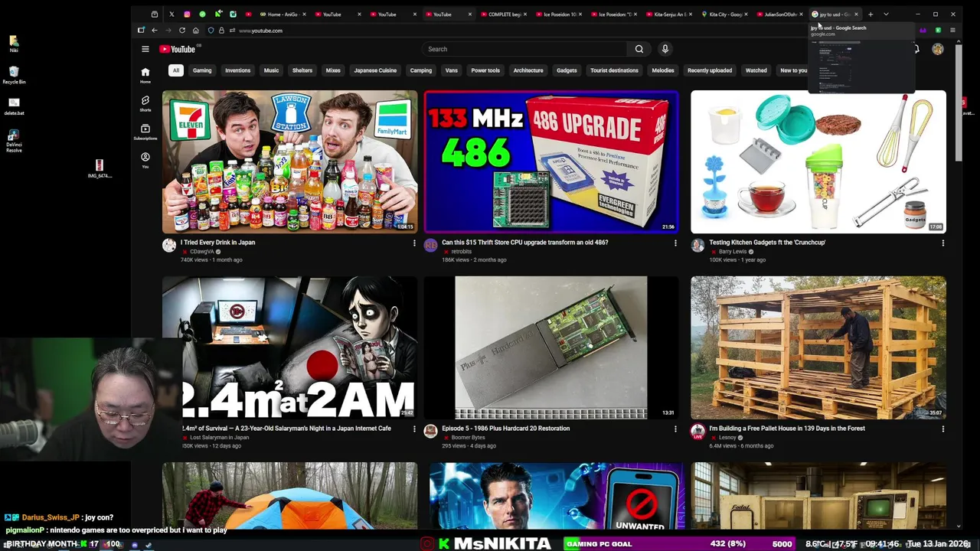Select the Inventions filter chip
Viewport: 980px width, 551px height.
(x=237, y=70)
